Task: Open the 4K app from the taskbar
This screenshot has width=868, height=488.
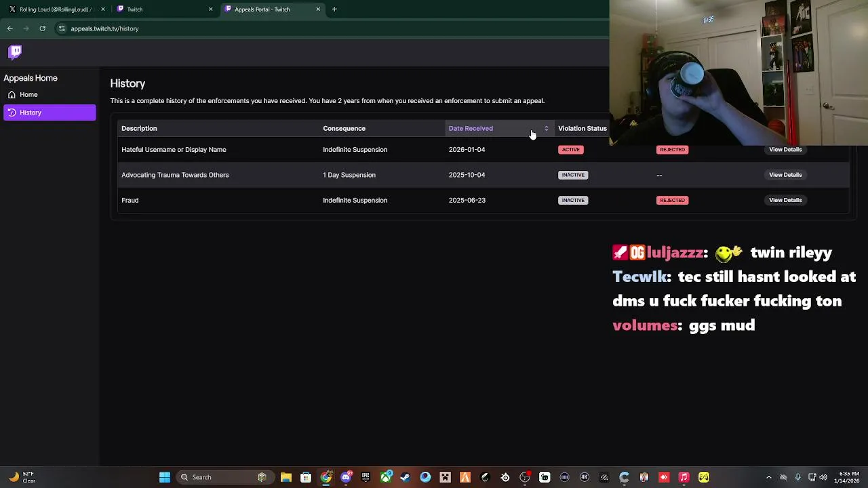Action: pos(585,477)
